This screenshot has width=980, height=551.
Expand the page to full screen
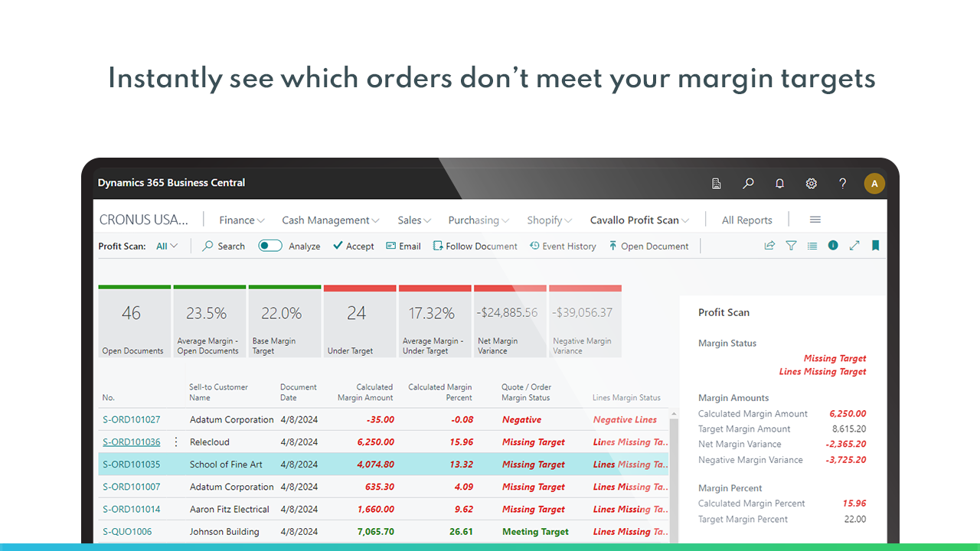tap(854, 246)
